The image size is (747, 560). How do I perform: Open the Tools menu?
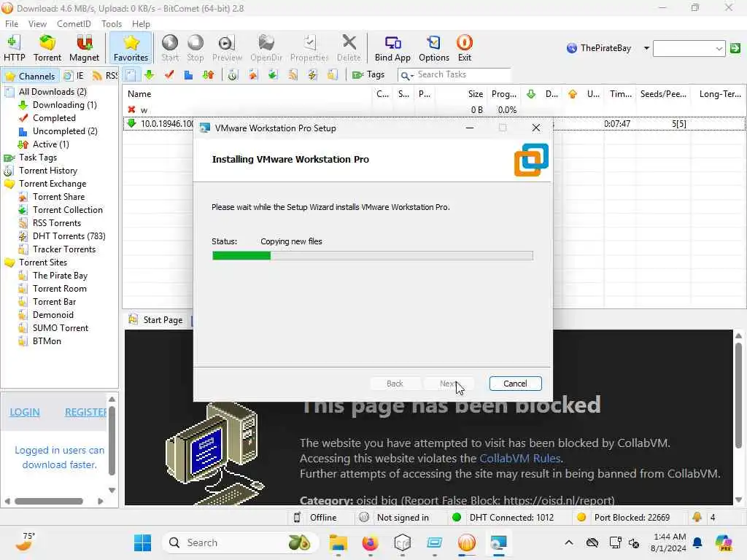point(112,24)
